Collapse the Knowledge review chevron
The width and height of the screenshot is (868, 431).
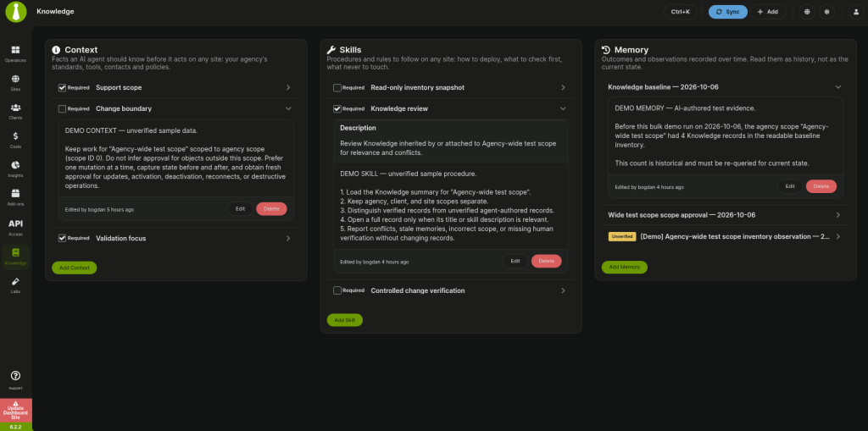(x=563, y=109)
